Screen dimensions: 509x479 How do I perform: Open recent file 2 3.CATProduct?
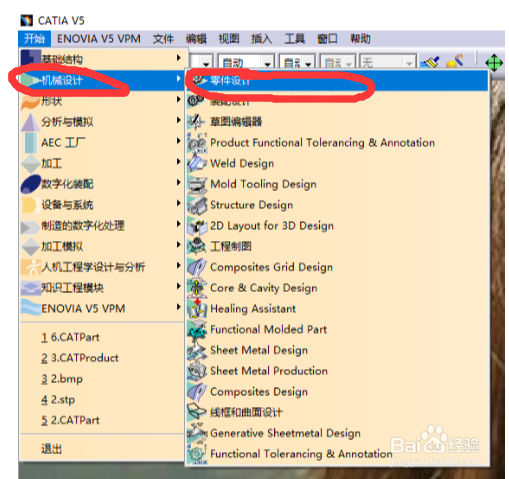80,358
